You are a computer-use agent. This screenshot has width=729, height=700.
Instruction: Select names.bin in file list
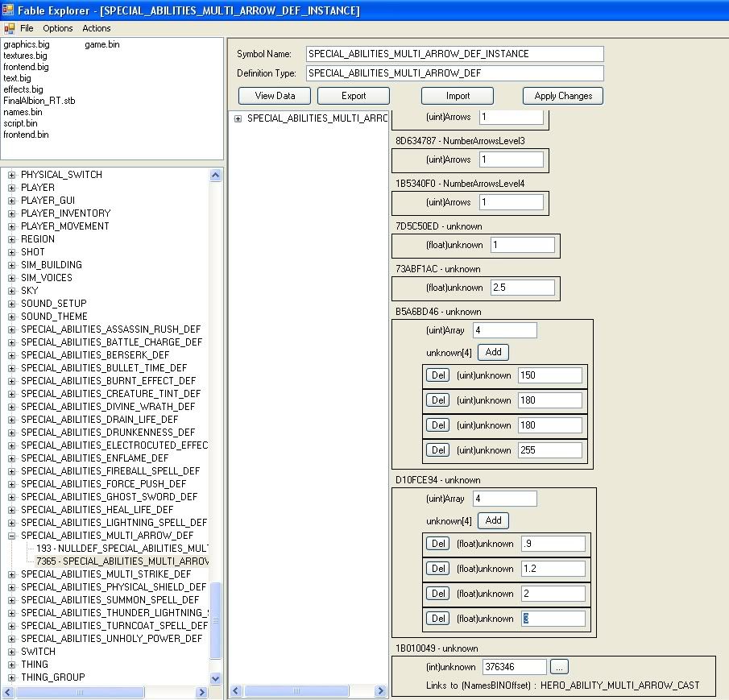[x=23, y=111]
